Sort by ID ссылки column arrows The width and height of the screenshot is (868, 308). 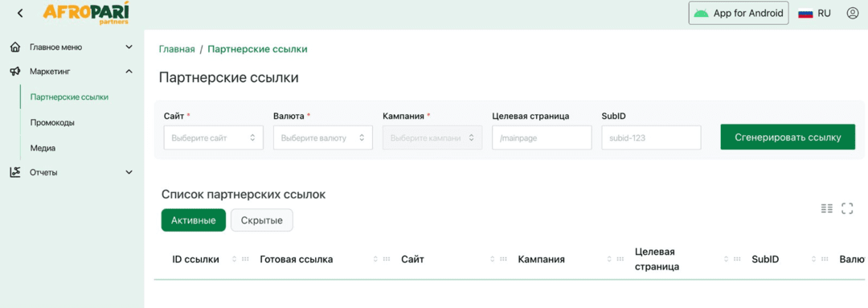(x=234, y=259)
